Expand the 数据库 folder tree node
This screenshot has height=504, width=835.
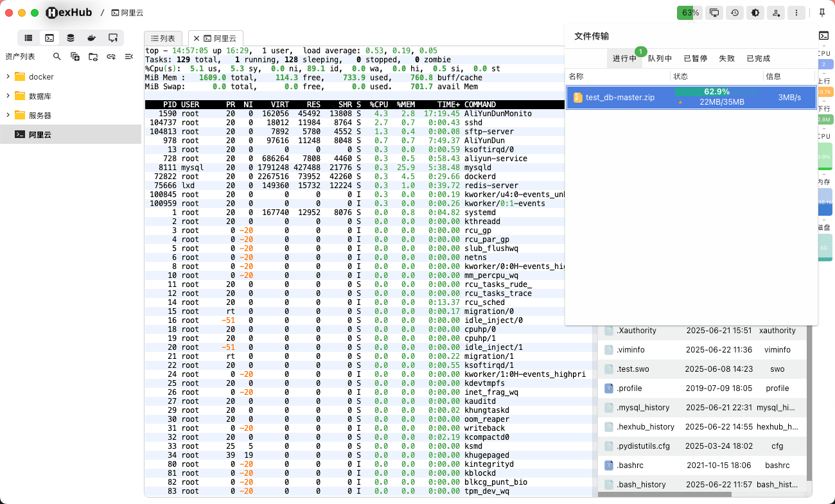(x=8, y=96)
